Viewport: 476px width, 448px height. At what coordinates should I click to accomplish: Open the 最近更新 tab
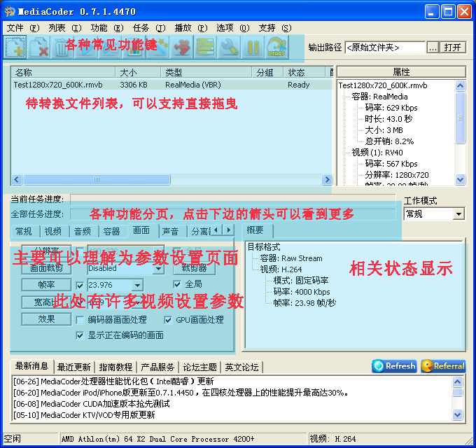[73, 367]
